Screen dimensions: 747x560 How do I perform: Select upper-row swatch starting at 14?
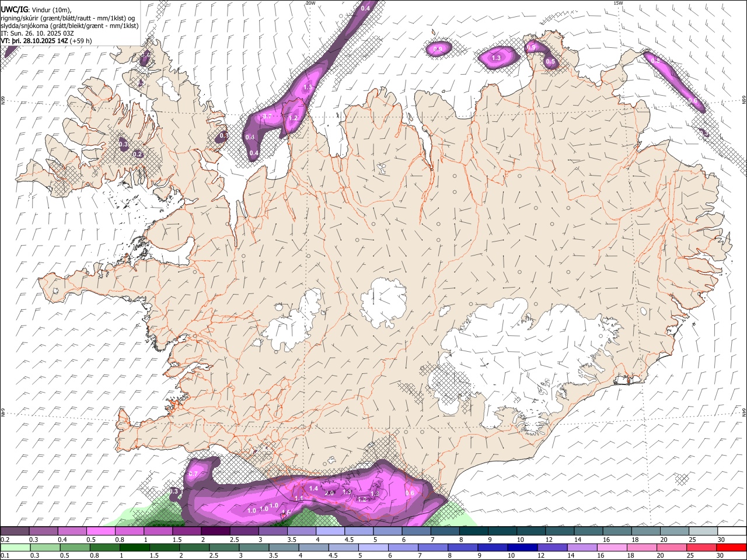click(x=589, y=531)
